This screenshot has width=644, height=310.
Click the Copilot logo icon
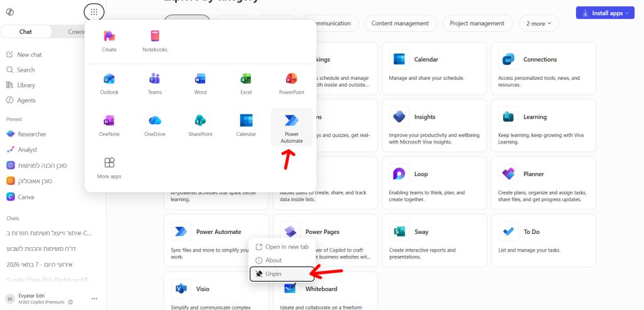click(x=10, y=12)
